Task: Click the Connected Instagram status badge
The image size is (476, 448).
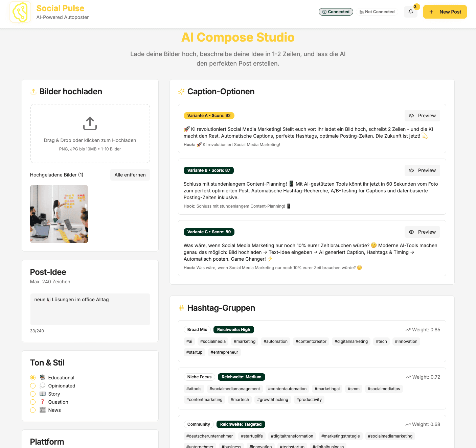Action: point(336,12)
